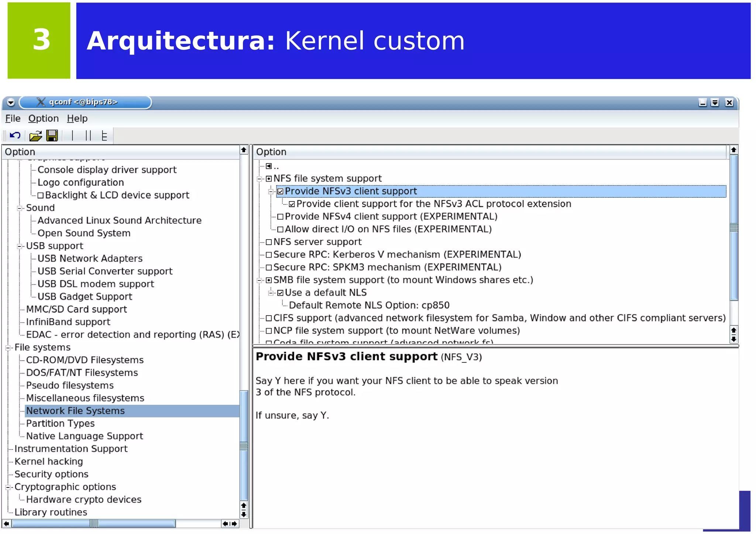Open the File menu
The image size is (756, 534).
click(x=13, y=118)
